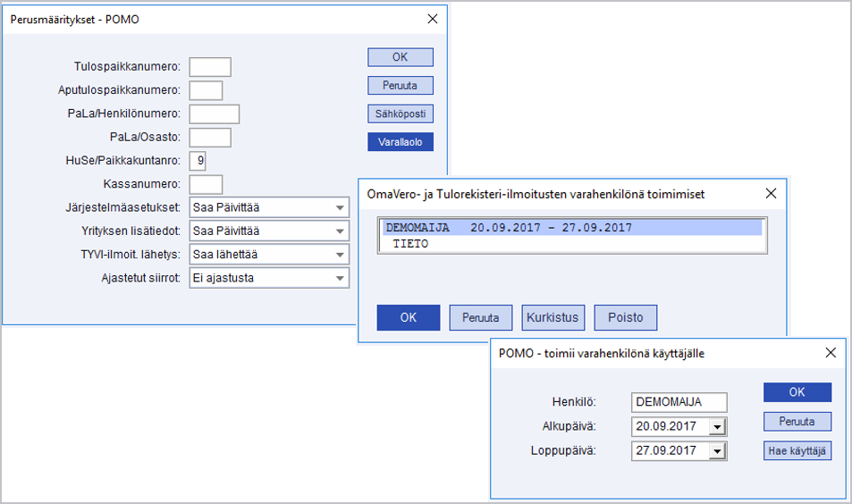The width and height of the screenshot is (852, 504).
Task: Click the Kurkistus button
Action: pos(553,318)
